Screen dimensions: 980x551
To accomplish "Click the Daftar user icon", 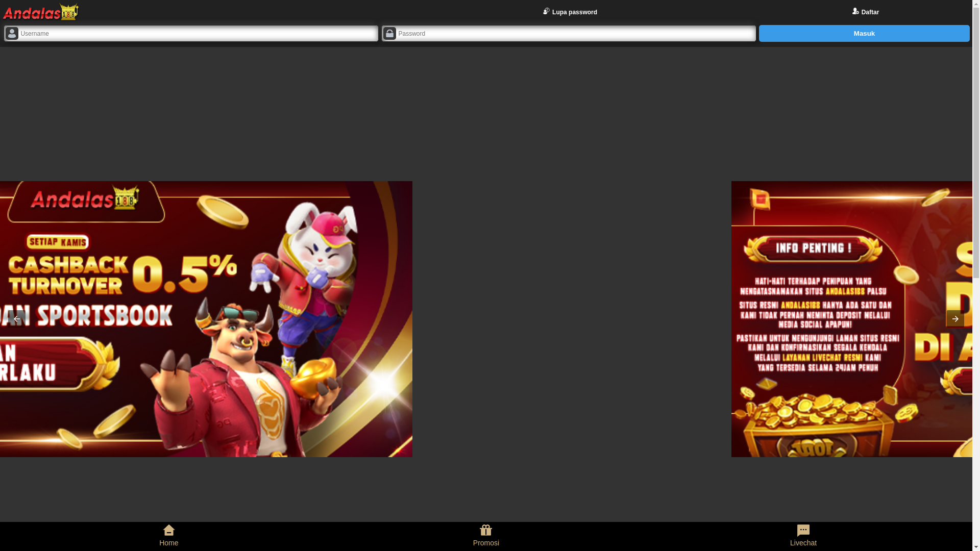I will tap(855, 11).
